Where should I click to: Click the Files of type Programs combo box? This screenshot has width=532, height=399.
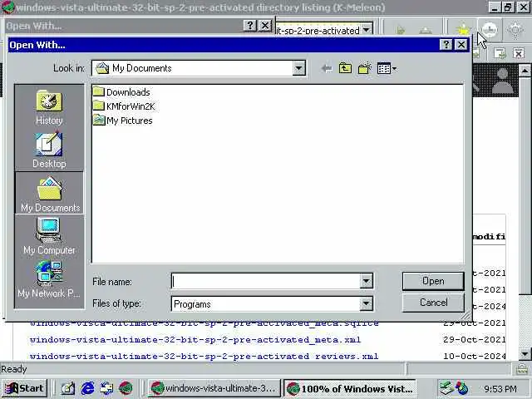[x=272, y=304]
